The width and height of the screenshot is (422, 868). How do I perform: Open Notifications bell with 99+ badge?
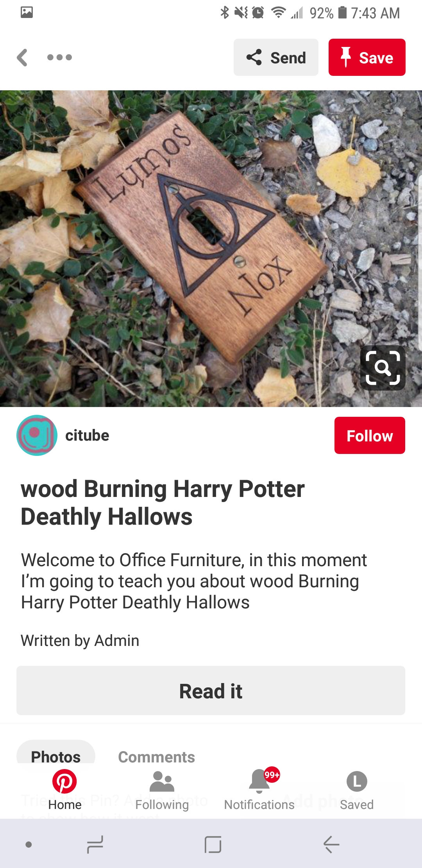[259, 790]
